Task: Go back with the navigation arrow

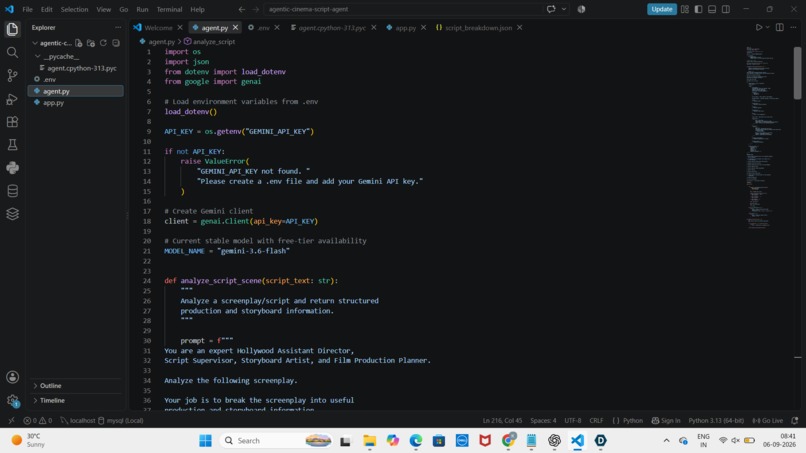Action: click(x=242, y=9)
